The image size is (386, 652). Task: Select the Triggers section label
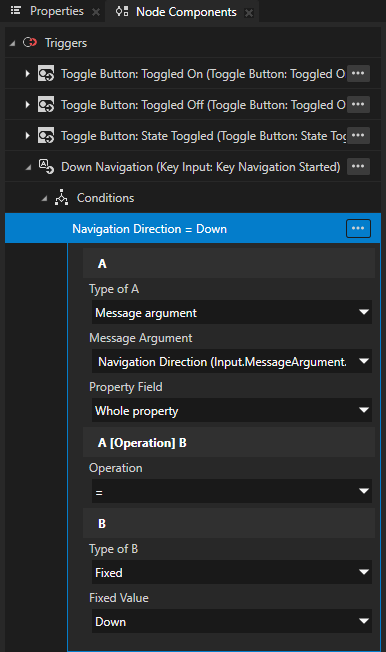(66, 43)
